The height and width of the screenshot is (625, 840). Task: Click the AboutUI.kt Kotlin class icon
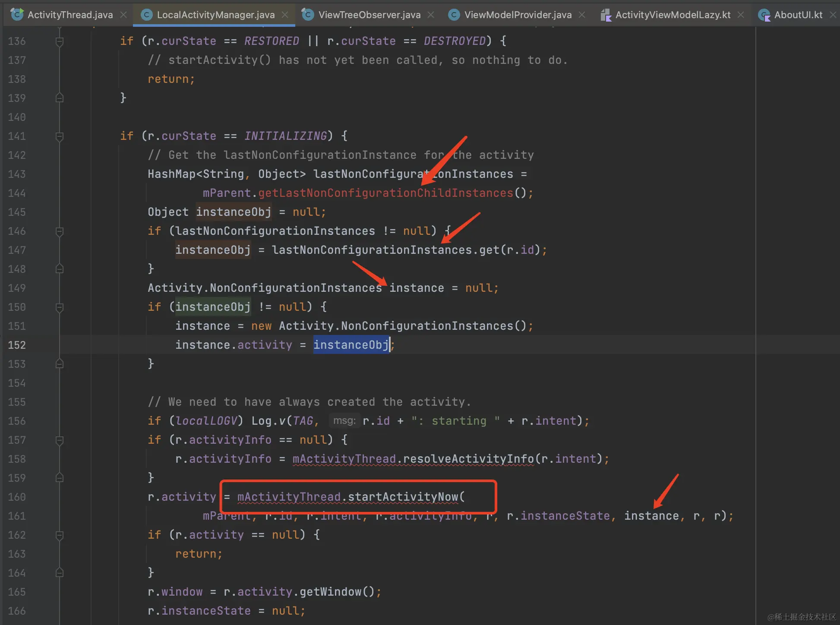coord(764,15)
